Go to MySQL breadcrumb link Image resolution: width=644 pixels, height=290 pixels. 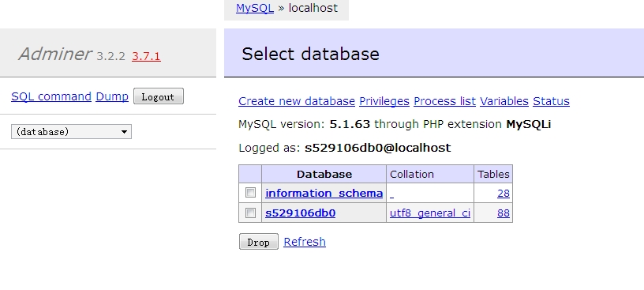coord(255,8)
